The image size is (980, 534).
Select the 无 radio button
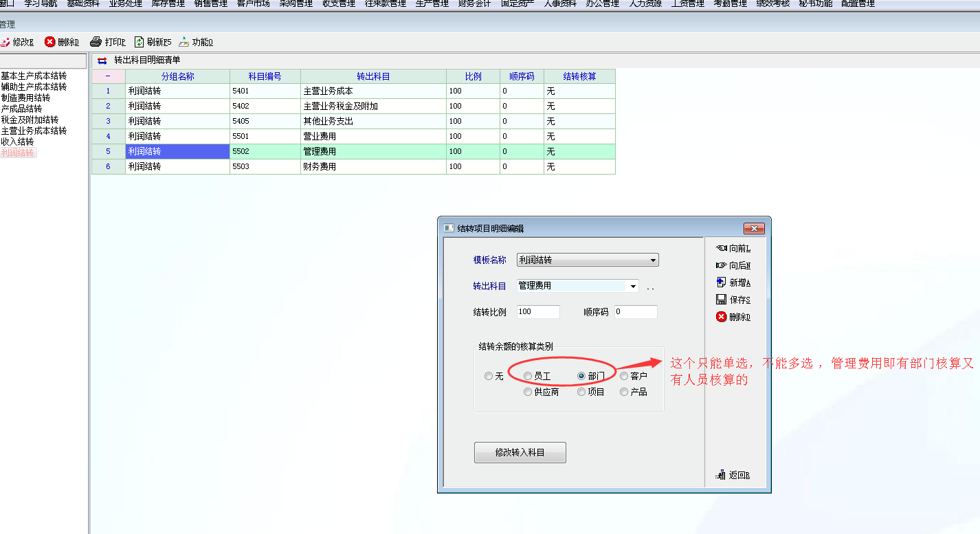pos(489,376)
